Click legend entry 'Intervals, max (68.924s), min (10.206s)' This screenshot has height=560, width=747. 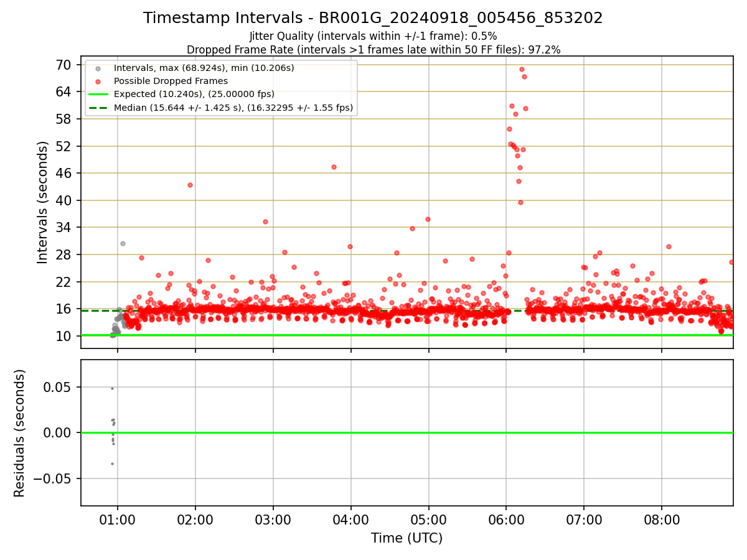[x=204, y=67]
